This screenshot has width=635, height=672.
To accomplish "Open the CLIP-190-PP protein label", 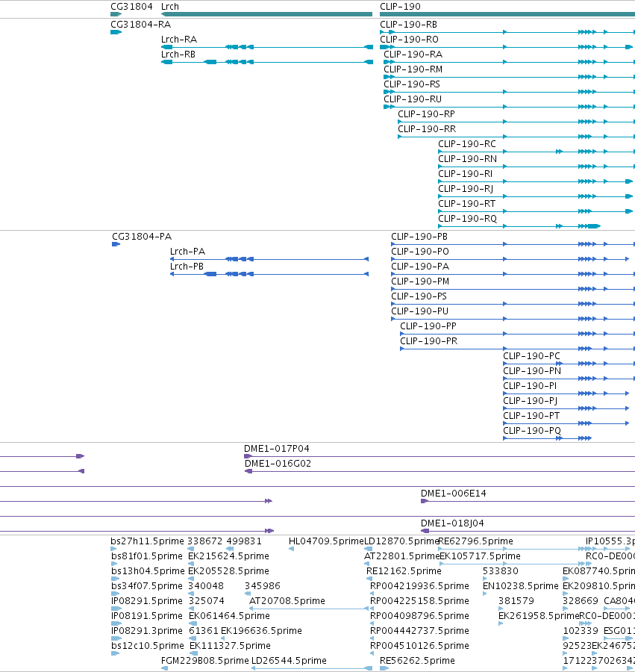I will 428,326.
